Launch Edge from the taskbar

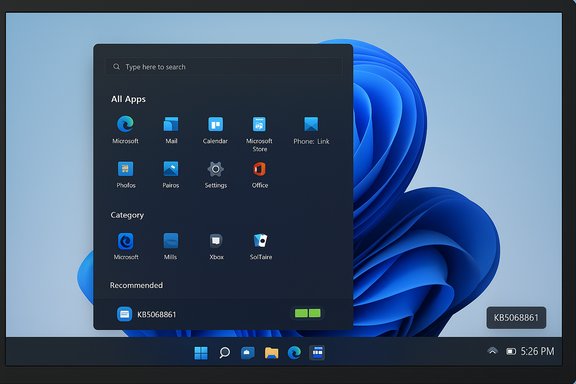[x=294, y=353]
